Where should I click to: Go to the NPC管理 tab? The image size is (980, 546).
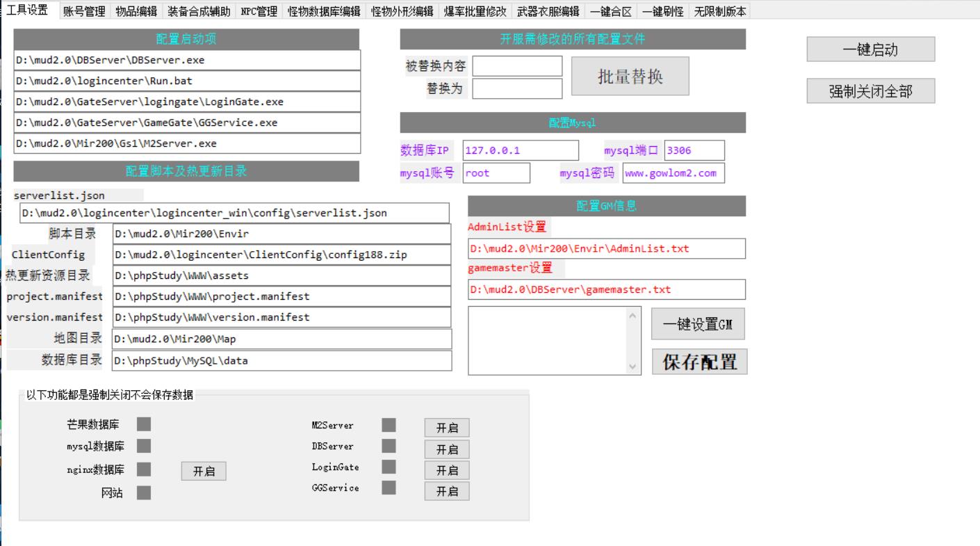tap(259, 11)
